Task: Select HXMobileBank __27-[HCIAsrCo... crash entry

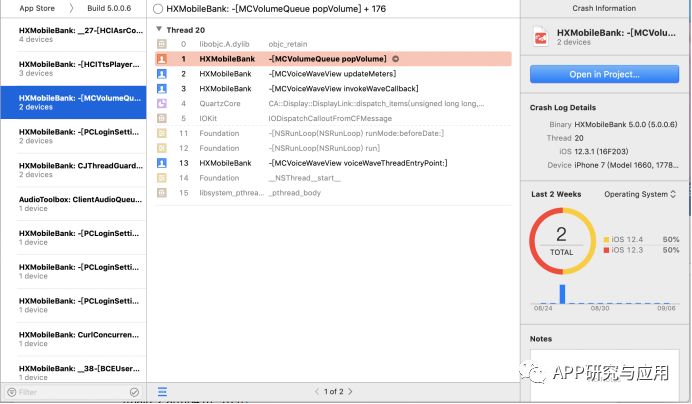Action: tap(73, 35)
